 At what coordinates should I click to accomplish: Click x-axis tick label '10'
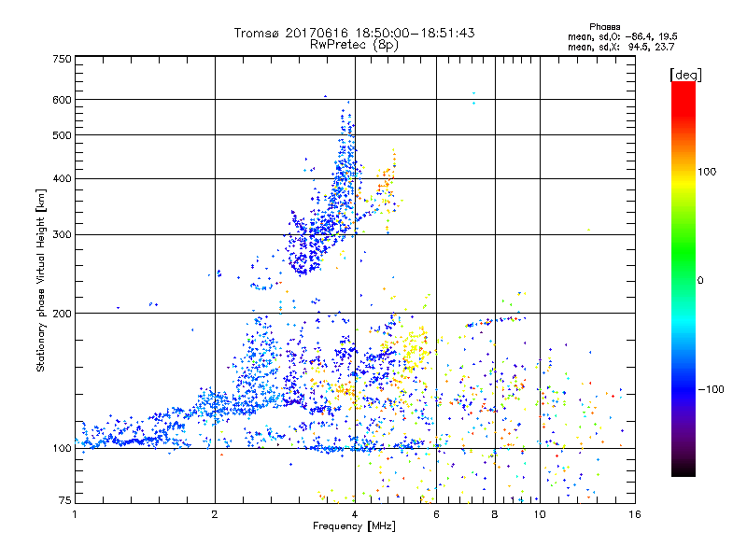tap(540, 514)
